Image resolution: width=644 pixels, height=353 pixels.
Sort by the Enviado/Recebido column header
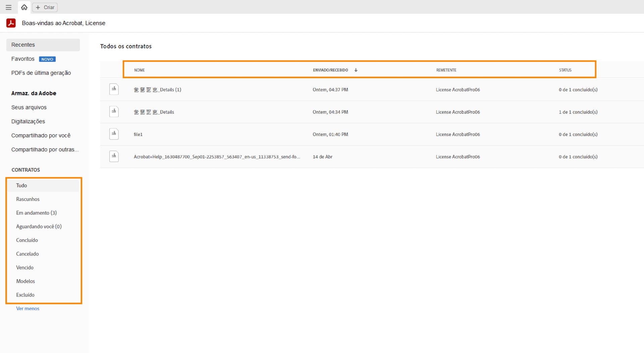click(x=330, y=70)
